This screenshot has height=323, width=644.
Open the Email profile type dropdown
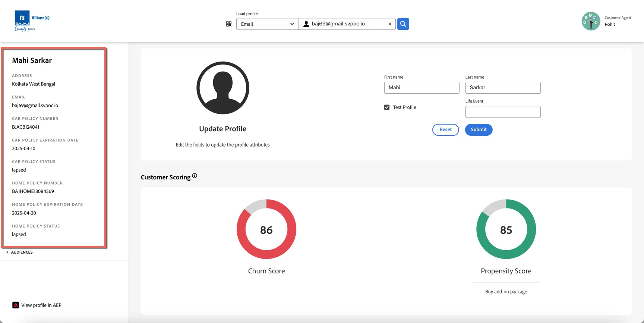(267, 24)
